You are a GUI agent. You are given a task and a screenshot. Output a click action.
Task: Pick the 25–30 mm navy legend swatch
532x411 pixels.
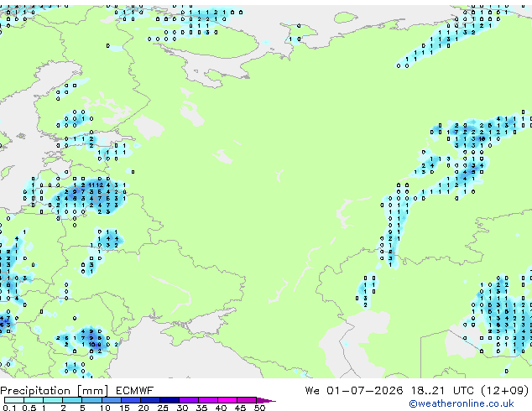pyautogui.click(x=169, y=400)
